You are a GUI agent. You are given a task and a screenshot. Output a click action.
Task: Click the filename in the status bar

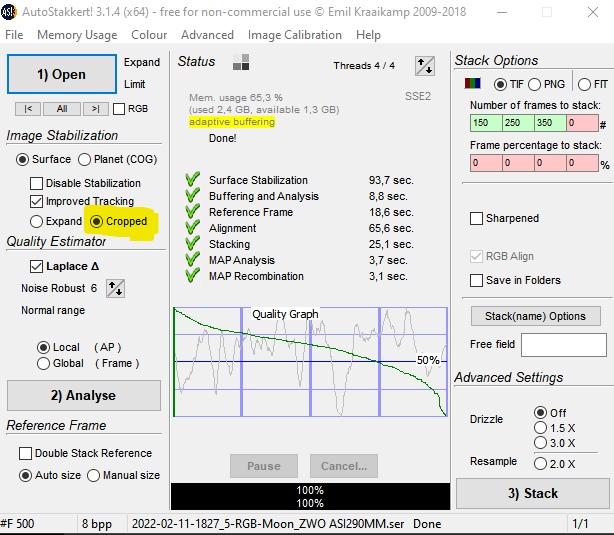[x=270, y=524]
